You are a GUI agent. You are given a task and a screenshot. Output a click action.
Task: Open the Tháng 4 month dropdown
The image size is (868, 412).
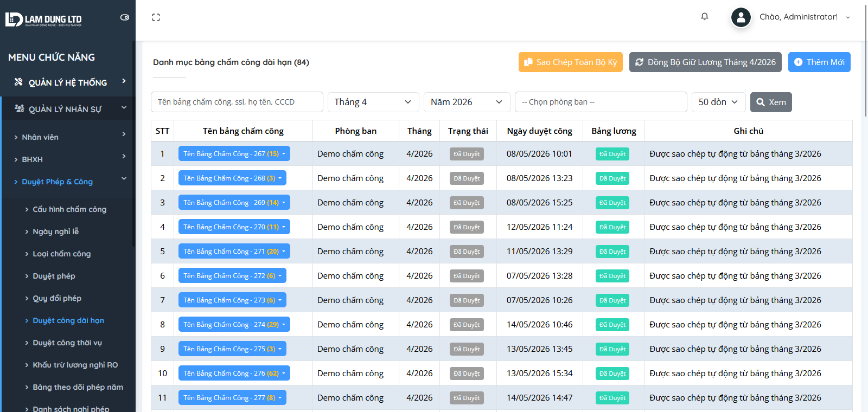(373, 102)
